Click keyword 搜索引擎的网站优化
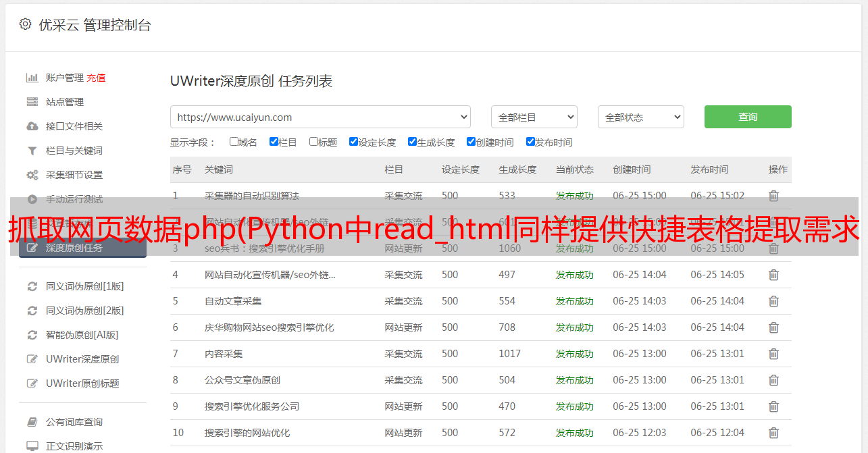This screenshot has width=868, height=453. click(247, 433)
